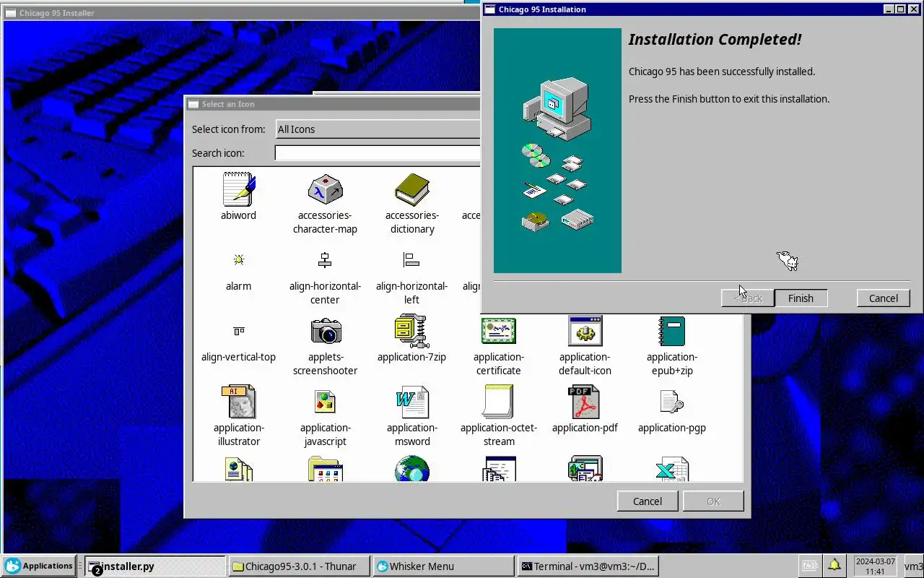Image resolution: width=924 pixels, height=578 pixels.
Task: Pick the application-epub+zip icon
Action: (671, 331)
